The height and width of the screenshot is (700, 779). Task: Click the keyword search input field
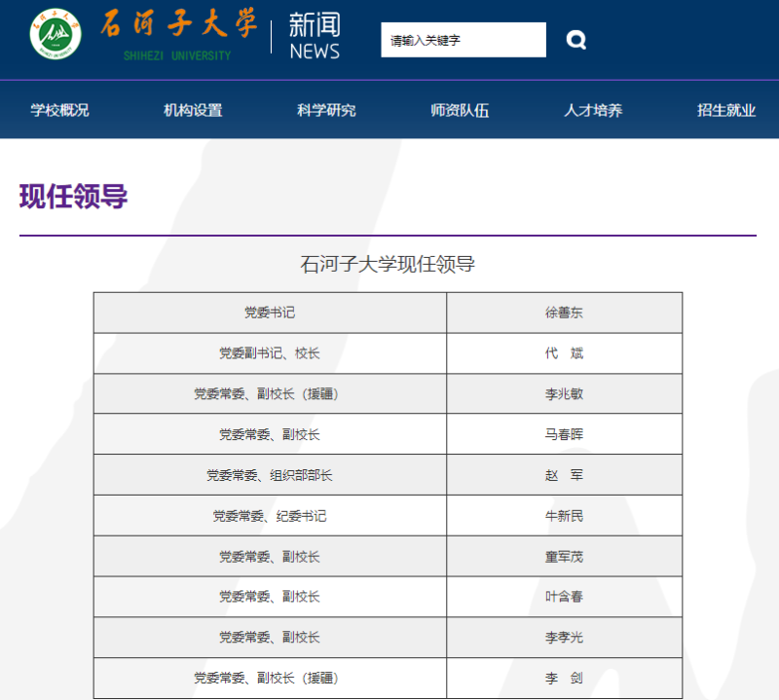click(x=464, y=40)
